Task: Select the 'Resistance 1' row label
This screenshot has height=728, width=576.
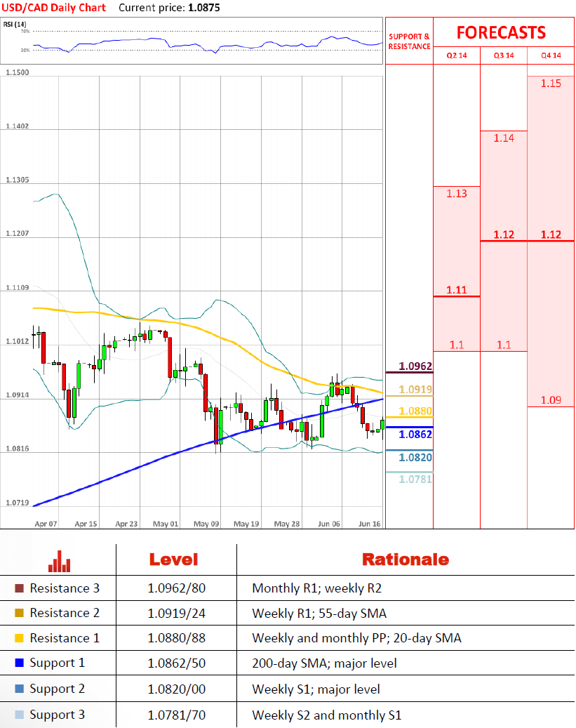Action: tap(65, 638)
